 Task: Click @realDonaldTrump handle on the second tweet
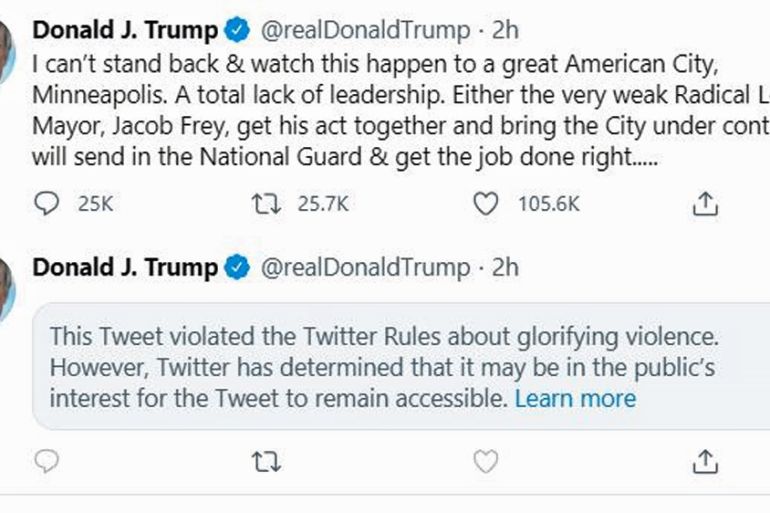click(x=364, y=268)
